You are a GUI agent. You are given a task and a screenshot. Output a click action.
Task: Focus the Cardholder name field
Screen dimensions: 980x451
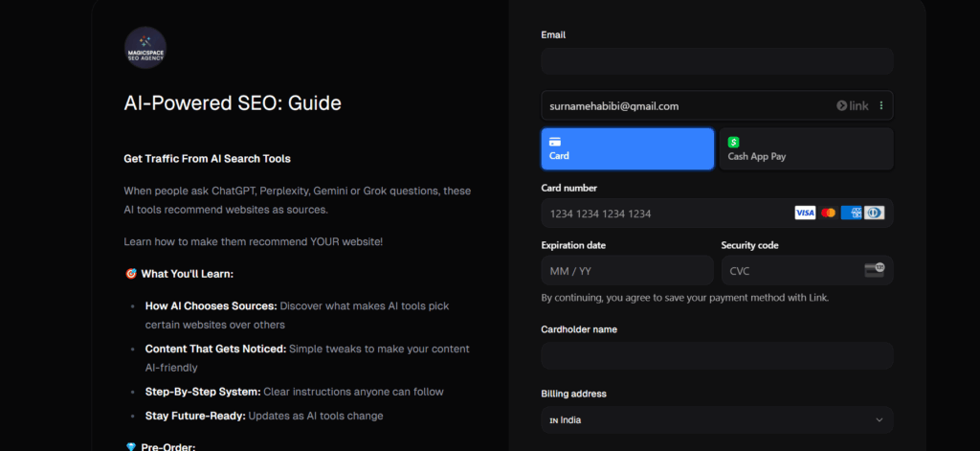tap(716, 355)
